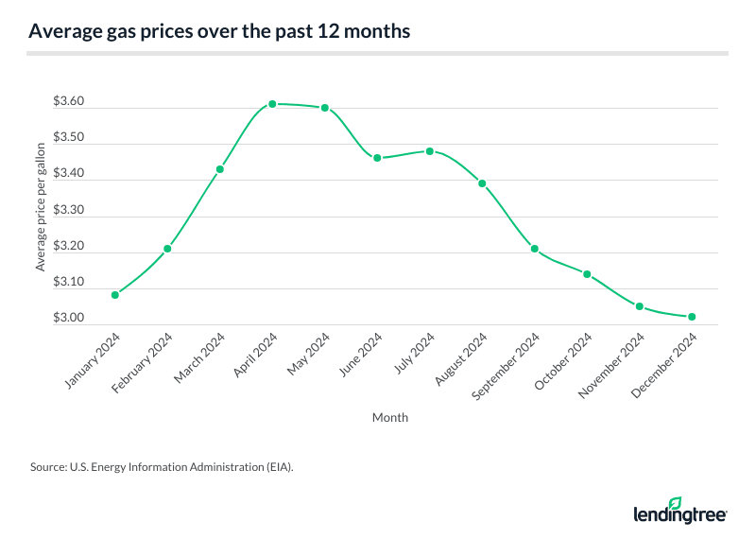This screenshot has height=539, width=756.
Task: Click the chart title about average gas prices
Action: click(x=219, y=30)
